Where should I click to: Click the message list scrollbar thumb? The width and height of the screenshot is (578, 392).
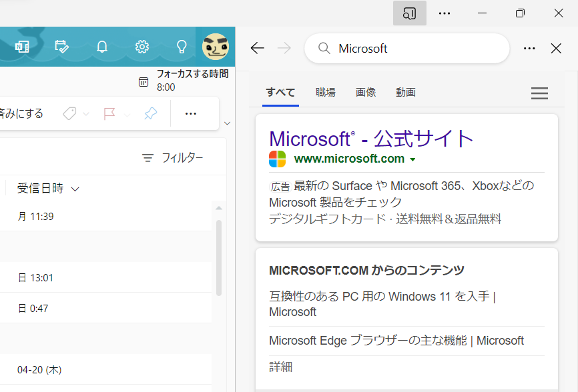[219, 257]
